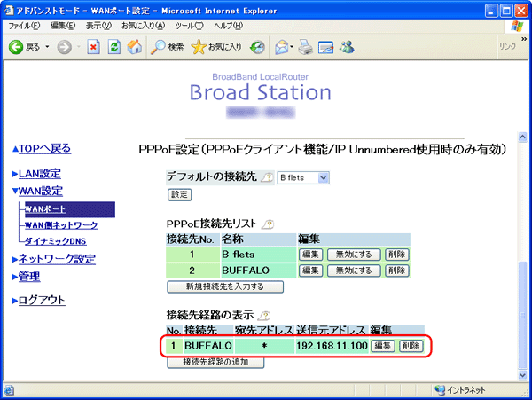
Task: Open the ツール(T) menu
Action: [189, 26]
